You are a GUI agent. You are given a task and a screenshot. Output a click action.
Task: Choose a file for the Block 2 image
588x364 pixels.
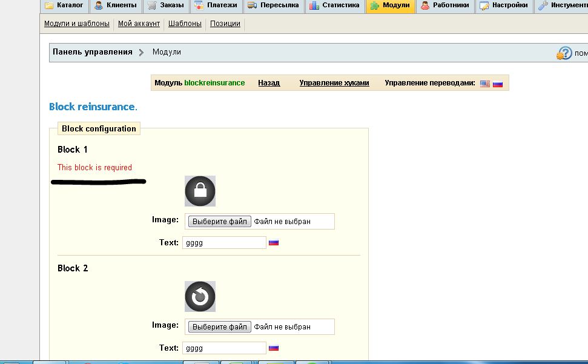(219, 327)
